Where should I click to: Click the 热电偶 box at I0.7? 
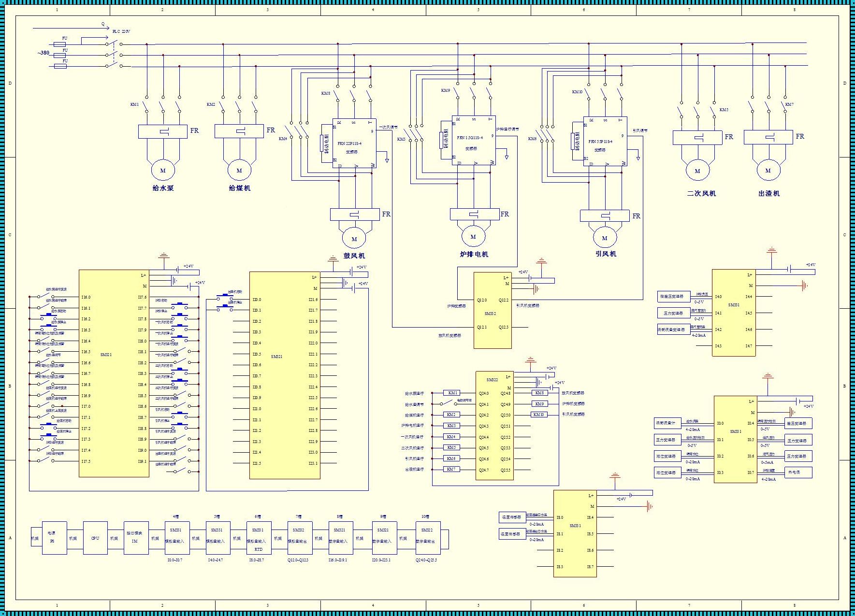pos(798,472)
